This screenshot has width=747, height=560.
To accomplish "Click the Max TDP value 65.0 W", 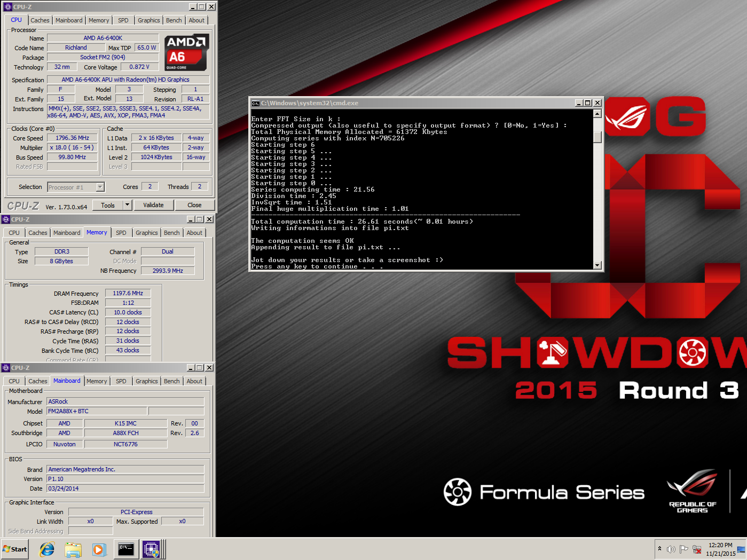I will (x=147, y=48).
